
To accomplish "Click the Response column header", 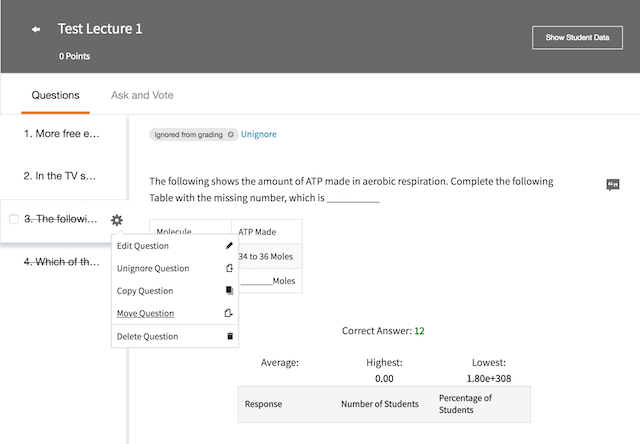I will 264,404.
